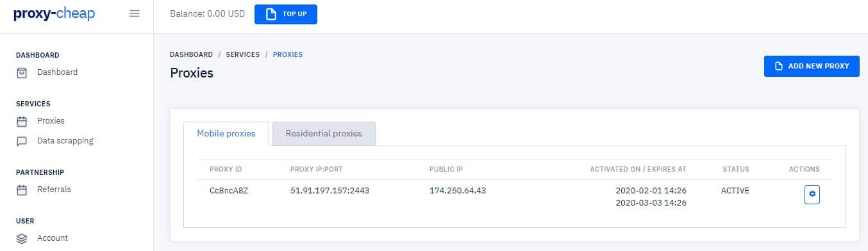
Task: Click the Top Up button
Action: [286, 14]
